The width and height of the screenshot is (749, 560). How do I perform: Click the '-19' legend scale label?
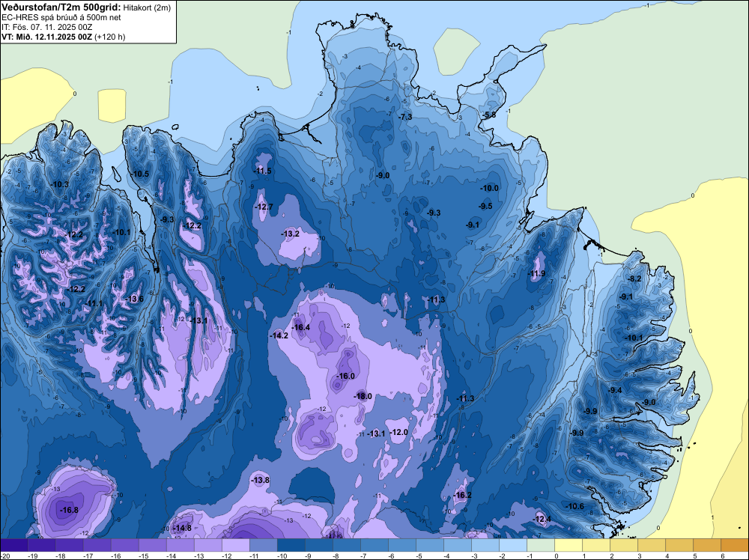tap(32, 556)
